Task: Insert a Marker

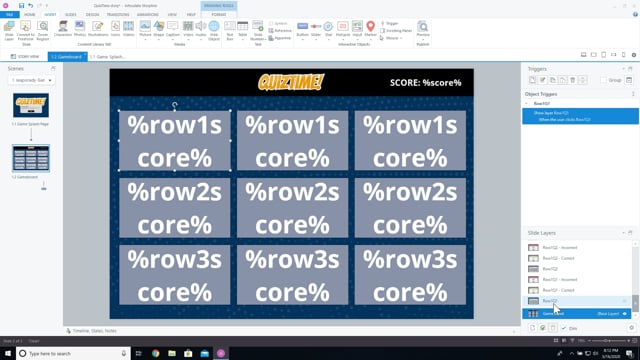Action: (x=371, y=30)
